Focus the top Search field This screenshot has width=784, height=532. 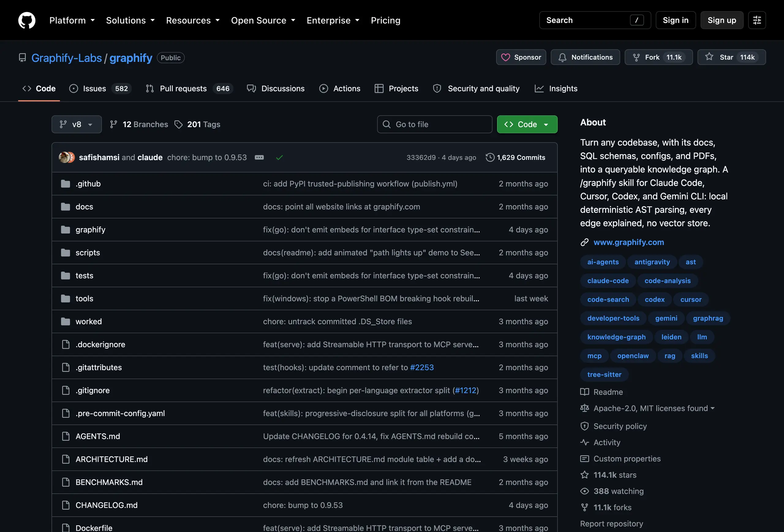pos(595,20)
